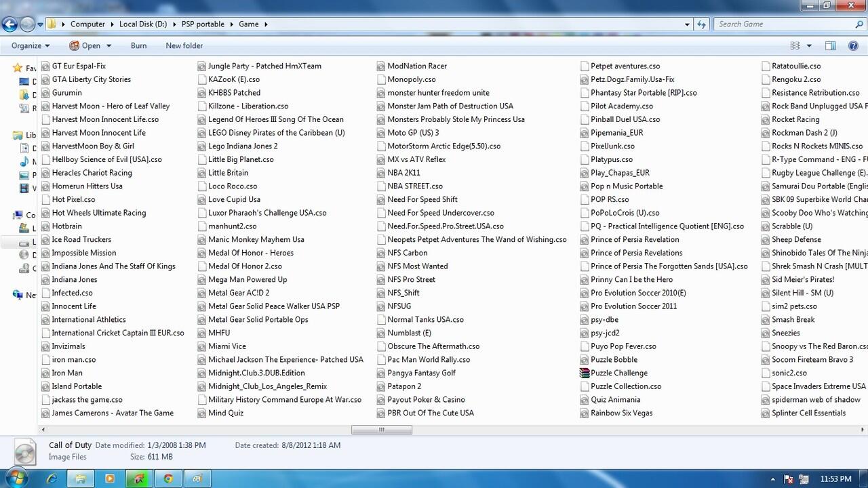Click the Open toolbar button
Screen dimensions: 868x488
85,45
